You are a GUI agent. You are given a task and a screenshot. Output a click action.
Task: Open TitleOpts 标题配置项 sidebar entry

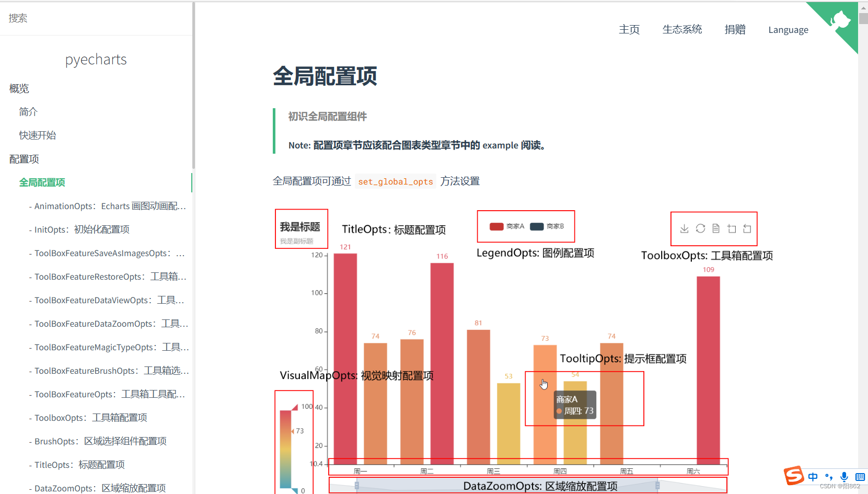[77, 465]
